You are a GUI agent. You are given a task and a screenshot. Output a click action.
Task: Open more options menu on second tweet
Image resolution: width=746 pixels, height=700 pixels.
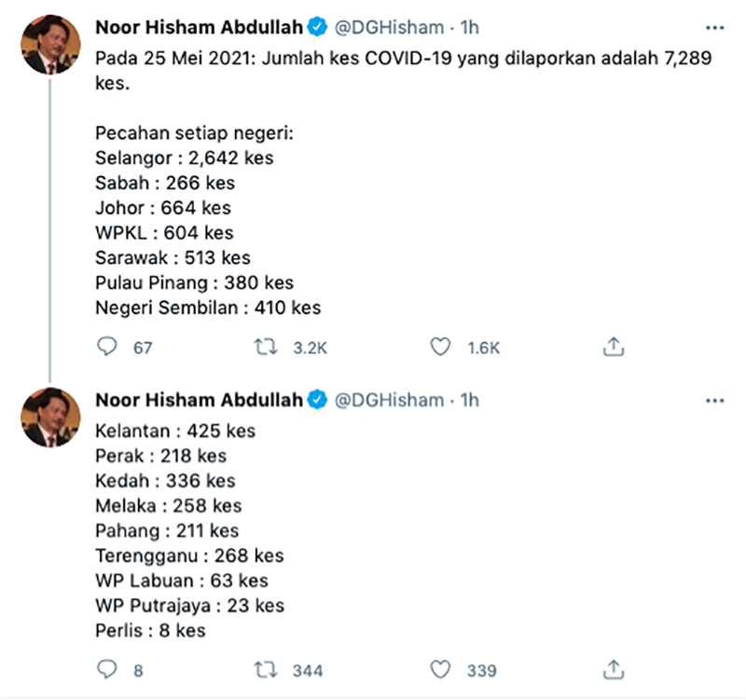(714, 400)
